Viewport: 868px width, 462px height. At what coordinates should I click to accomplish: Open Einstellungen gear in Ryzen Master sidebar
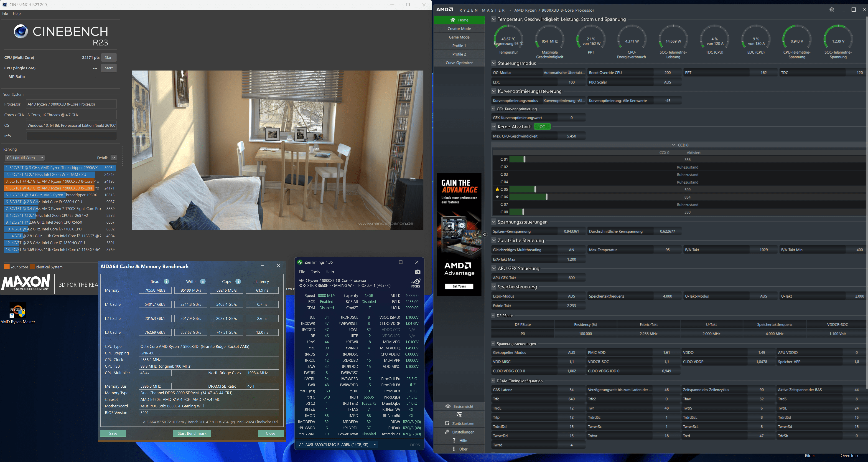[x=447, y=432]
